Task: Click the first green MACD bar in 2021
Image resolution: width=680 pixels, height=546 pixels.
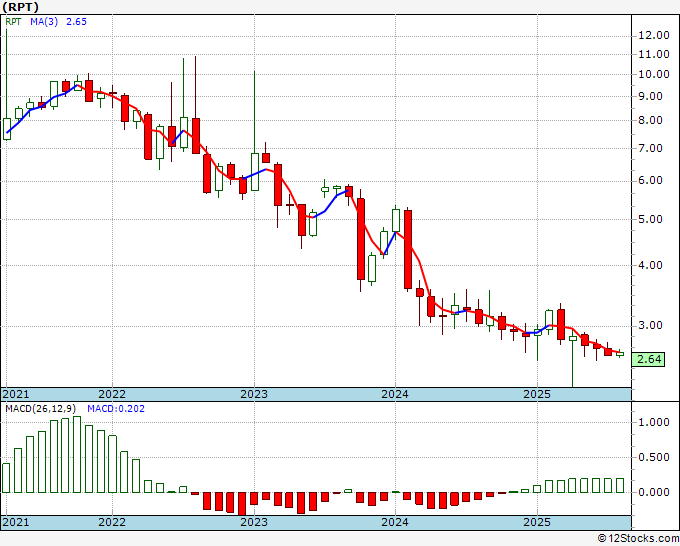Action: coord(6,478)
